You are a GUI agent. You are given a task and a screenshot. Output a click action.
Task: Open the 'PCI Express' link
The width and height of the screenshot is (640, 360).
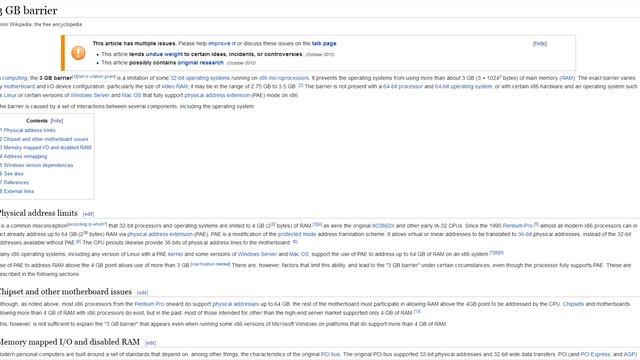click(595, 355)
